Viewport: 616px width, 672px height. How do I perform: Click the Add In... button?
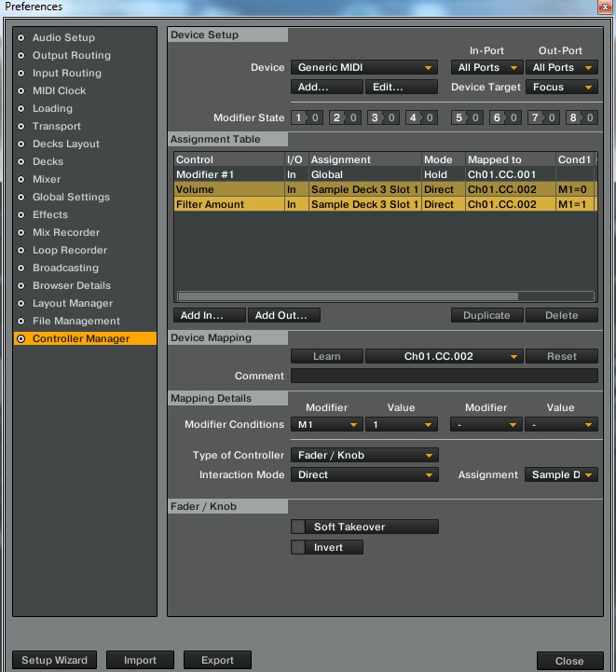(210, 315)
